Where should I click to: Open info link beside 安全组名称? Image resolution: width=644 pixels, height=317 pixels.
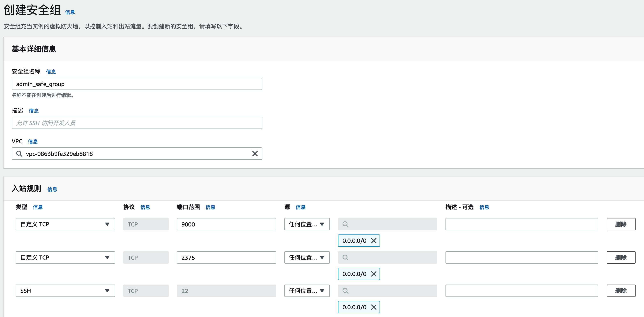pos(51,72)
